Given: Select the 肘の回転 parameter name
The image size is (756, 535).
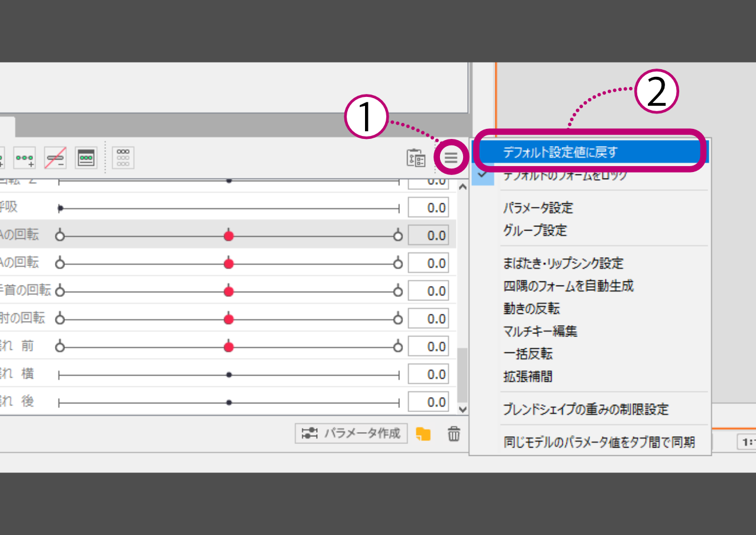Looking at the screenshot, I should [22, 318].
